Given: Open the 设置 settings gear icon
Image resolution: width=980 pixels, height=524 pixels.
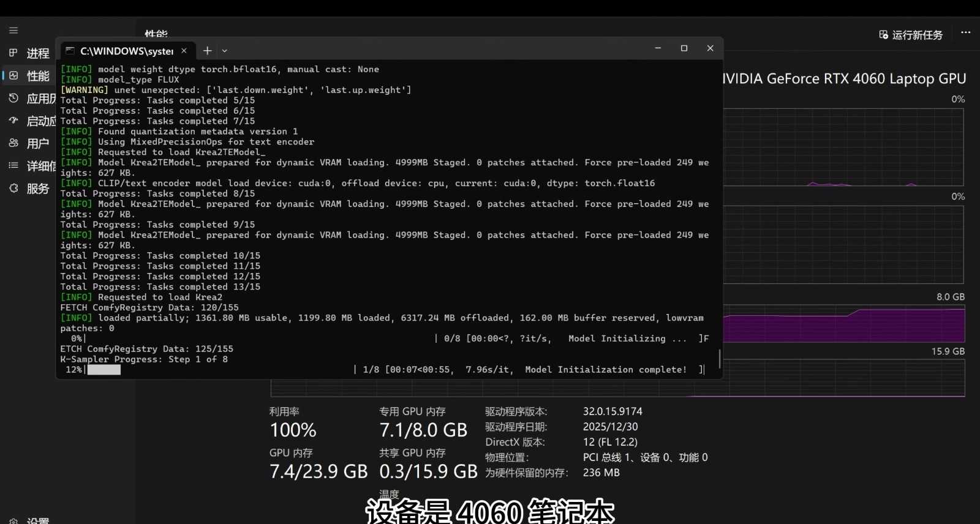Looking at the screenshot, I should coord(13,520).
